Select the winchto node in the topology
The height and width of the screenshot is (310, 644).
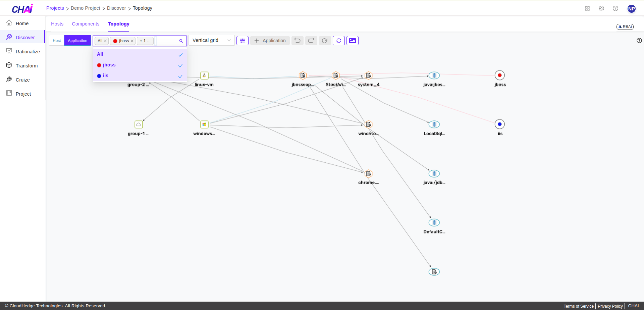[x=368, y=124]
